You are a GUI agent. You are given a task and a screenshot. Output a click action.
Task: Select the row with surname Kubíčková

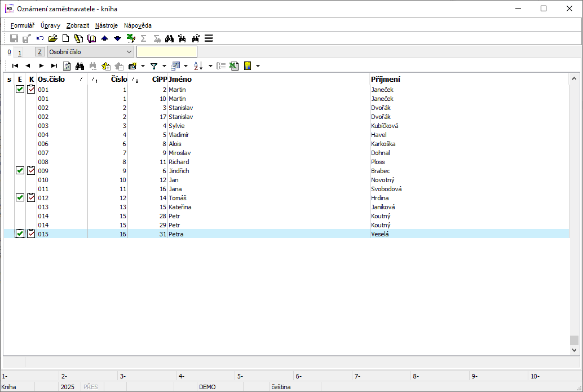(286, 126)
